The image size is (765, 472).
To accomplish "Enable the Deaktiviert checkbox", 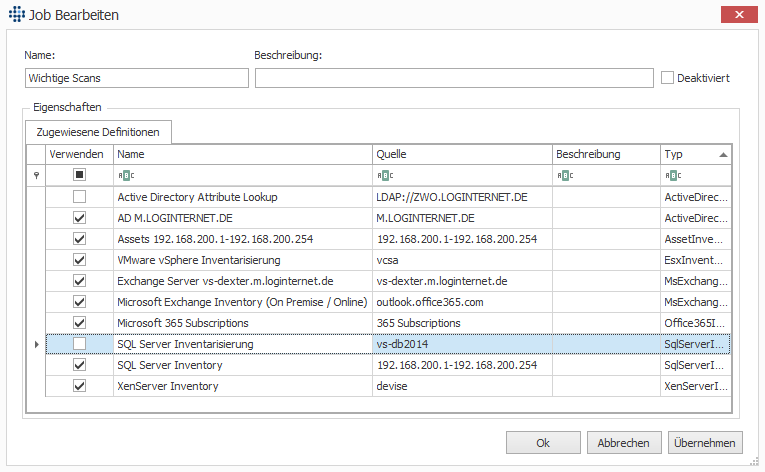I will (667, 78).
